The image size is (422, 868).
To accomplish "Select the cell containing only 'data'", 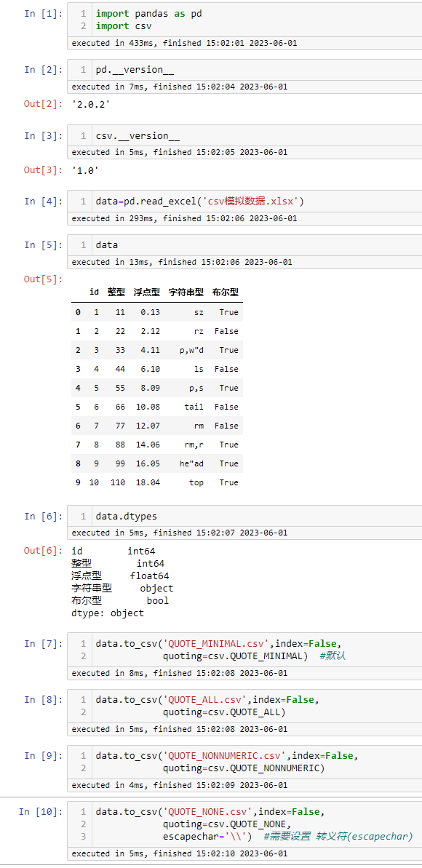I will tap(244, 244).
